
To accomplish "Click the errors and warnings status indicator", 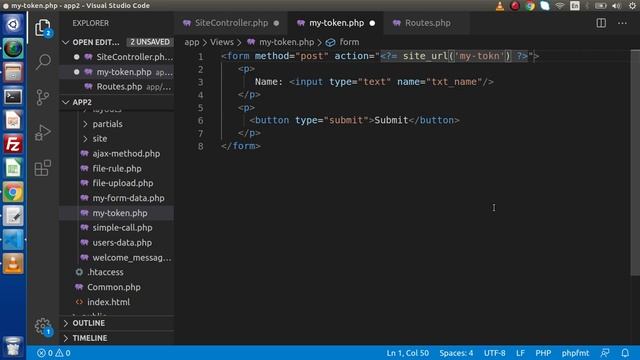I will click(53, 353).
